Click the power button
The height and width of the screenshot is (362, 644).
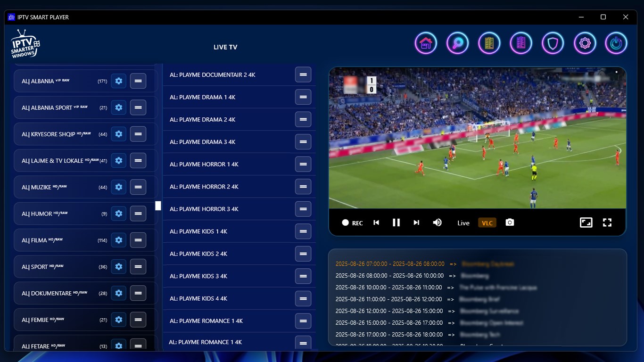pos(616,43)
